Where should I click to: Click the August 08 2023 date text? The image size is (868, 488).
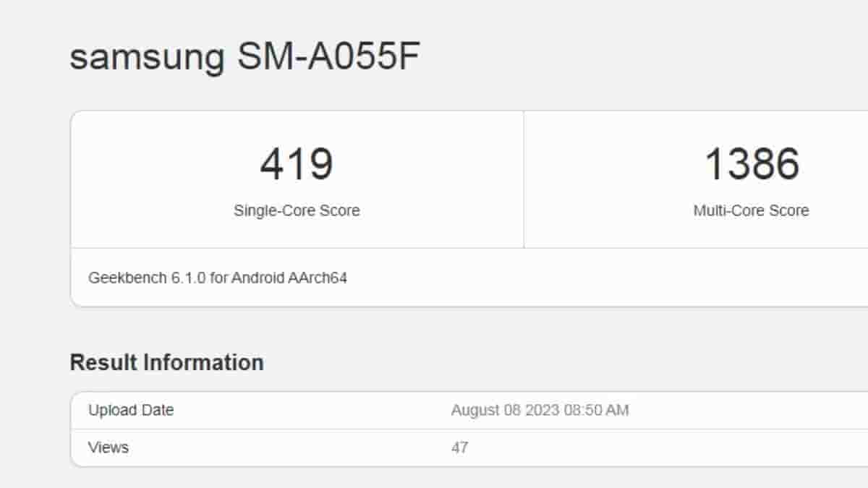coord(505,411)
